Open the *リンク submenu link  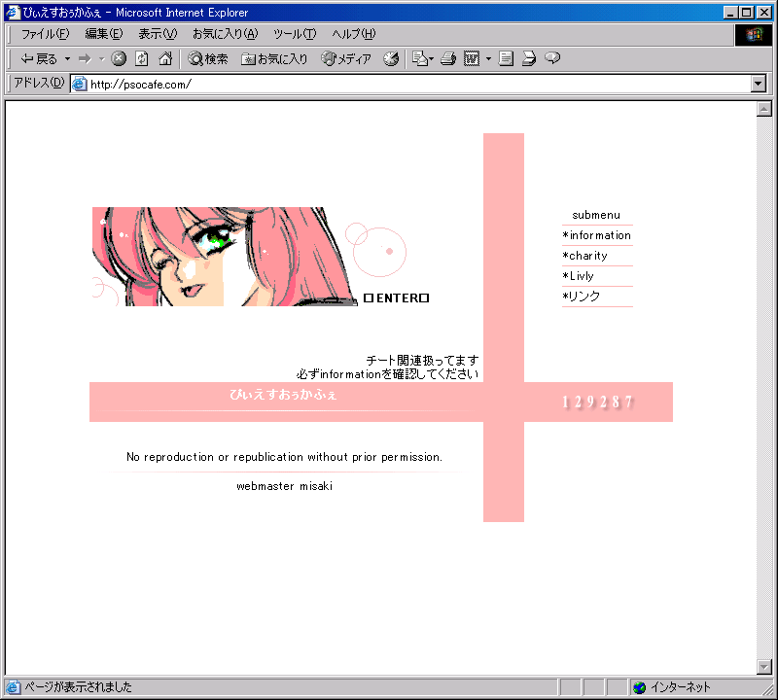pos(581,297)
